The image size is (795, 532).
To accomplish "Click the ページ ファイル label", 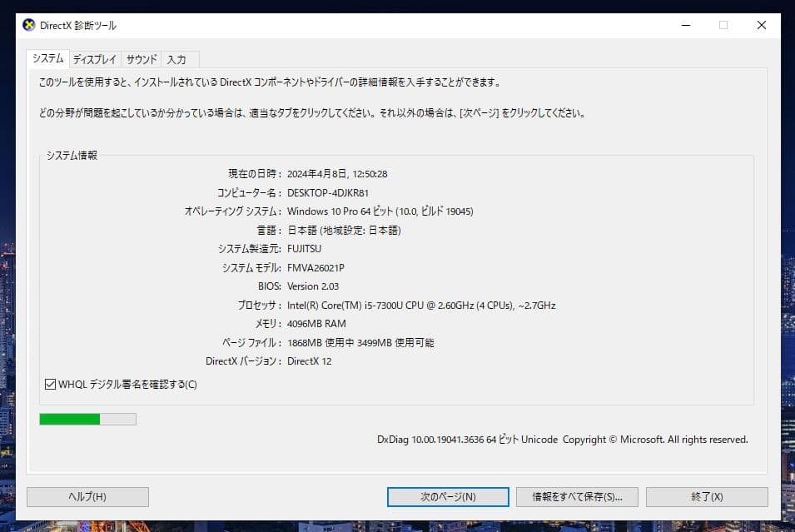I will (x=252, y=343).
